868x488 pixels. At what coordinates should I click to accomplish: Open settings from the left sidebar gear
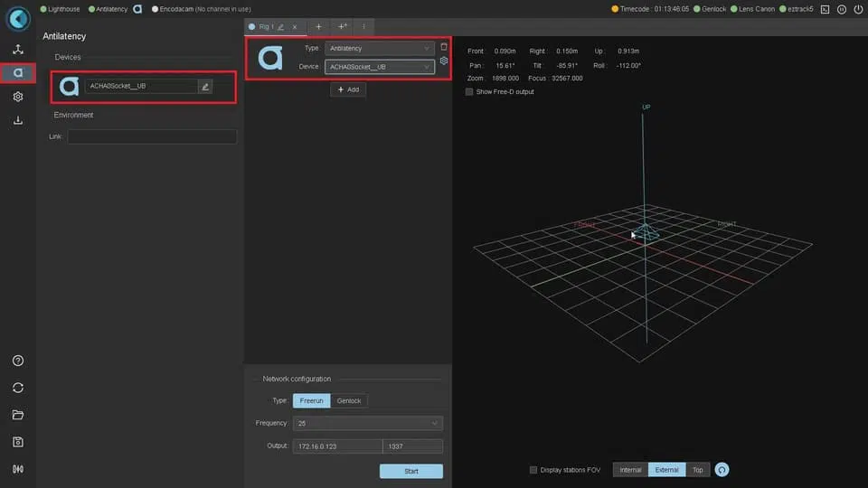coord(18,97)
